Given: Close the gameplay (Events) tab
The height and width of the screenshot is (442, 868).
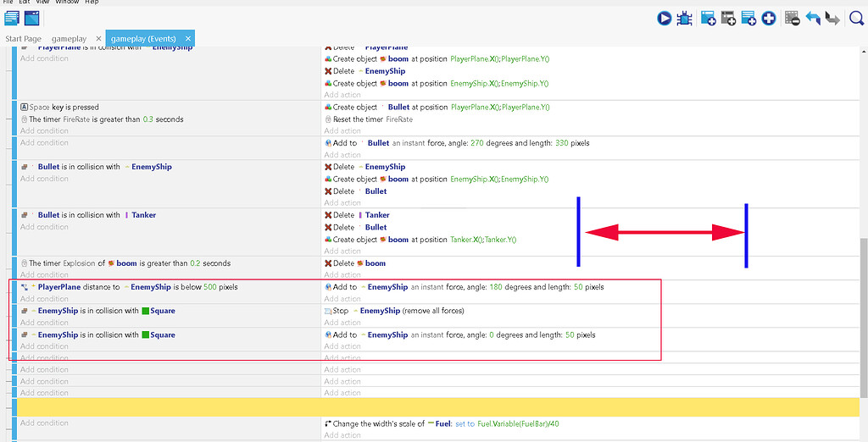Looking at the screenshot, I should (188, 39).
